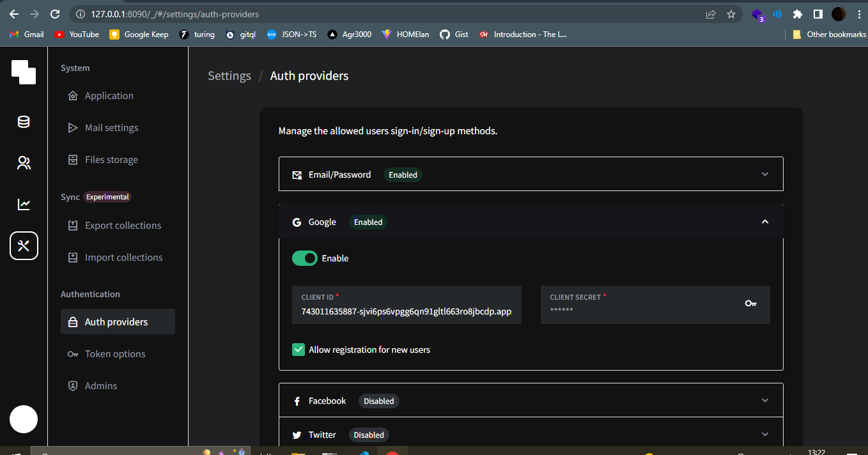Click the key icon in Client Secret field

click(x=751, y=304)
